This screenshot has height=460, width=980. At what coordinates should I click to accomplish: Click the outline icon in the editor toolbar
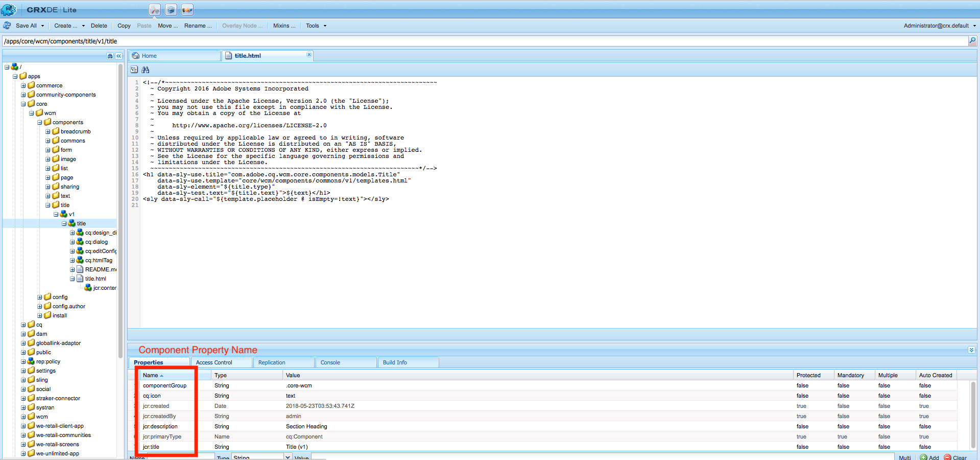coord(134,70)
